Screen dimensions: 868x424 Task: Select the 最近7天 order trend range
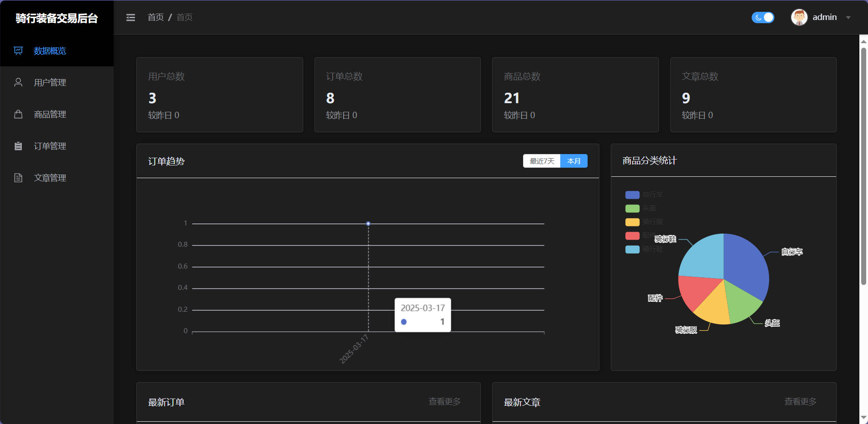pyautogui.click(x=542, y=161)
